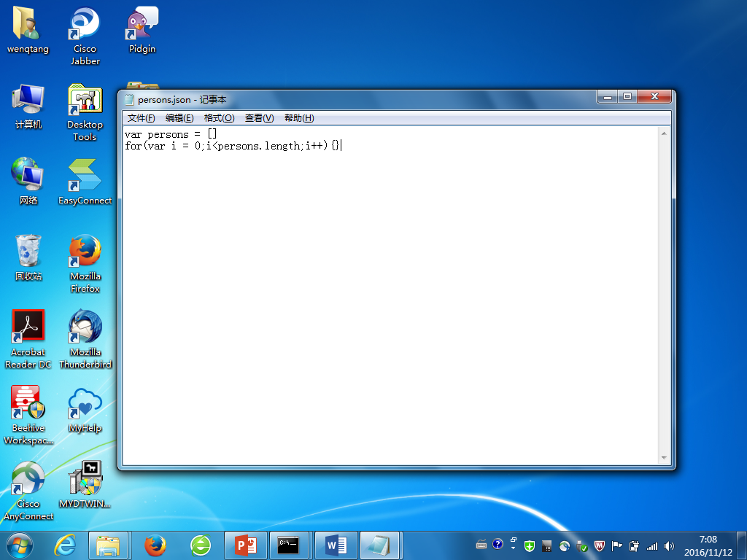Minimize the persons.json Notepad window
747x560 pixels.
[607, 97]
